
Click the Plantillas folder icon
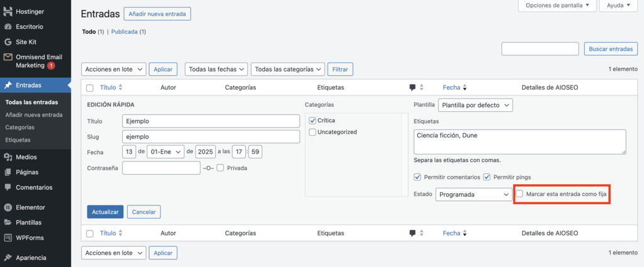point(8,222)
